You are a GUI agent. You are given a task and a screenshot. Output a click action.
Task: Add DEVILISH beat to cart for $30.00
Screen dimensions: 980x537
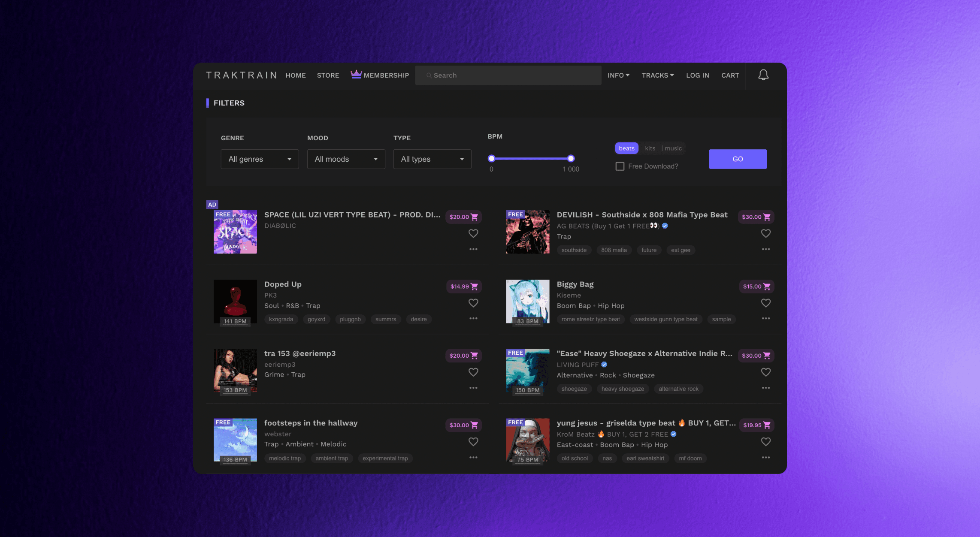tap(756, 217)
